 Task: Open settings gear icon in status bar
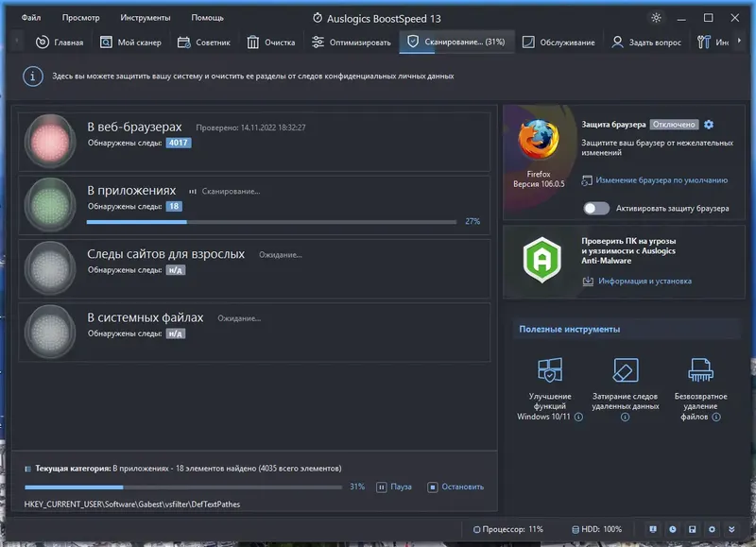[x=712, y=529]
